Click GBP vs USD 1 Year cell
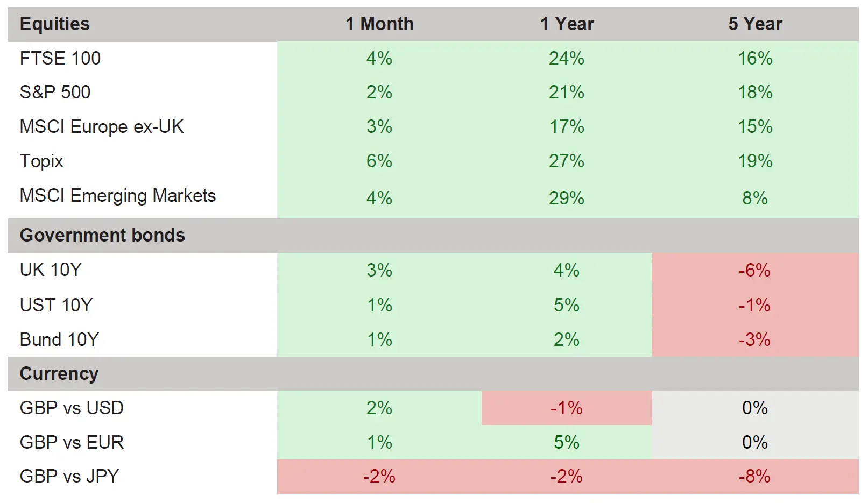This screenshot has height=503, width=868. (567, 408)
